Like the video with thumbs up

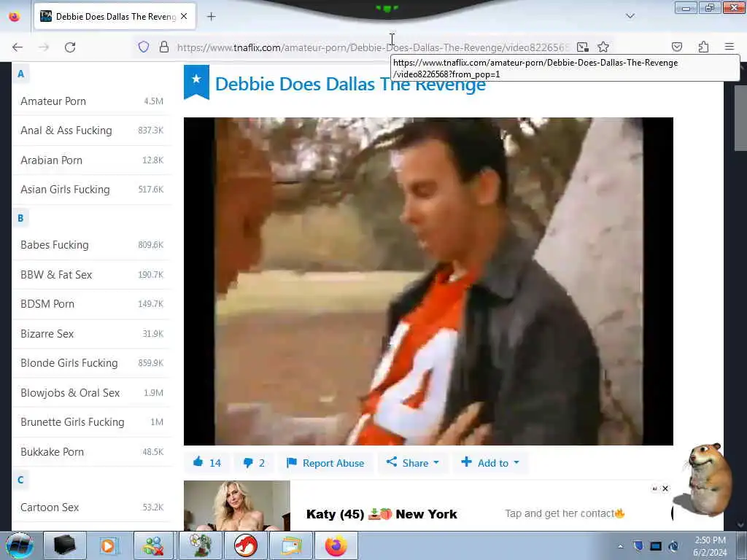pos(207,463)
